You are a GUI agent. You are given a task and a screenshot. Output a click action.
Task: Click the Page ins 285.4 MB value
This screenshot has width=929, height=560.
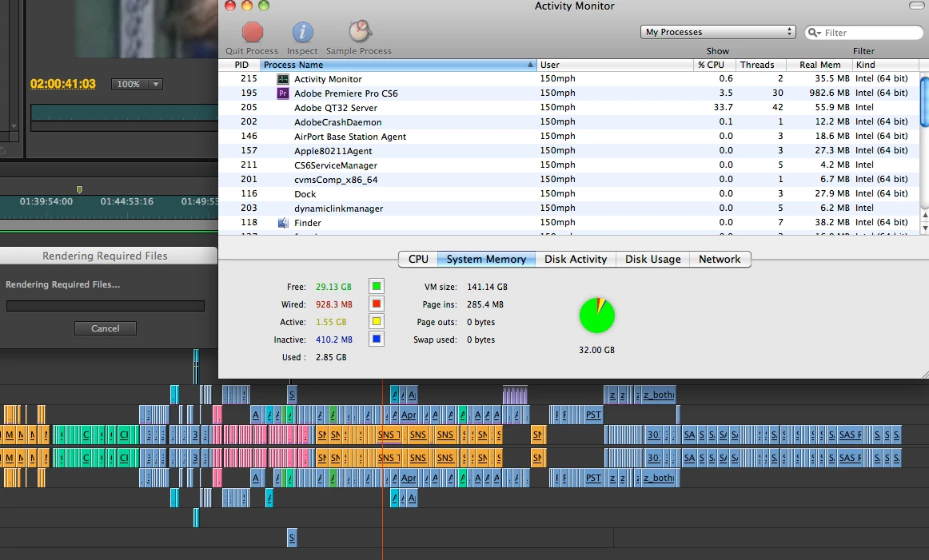(x=485, y=304)
